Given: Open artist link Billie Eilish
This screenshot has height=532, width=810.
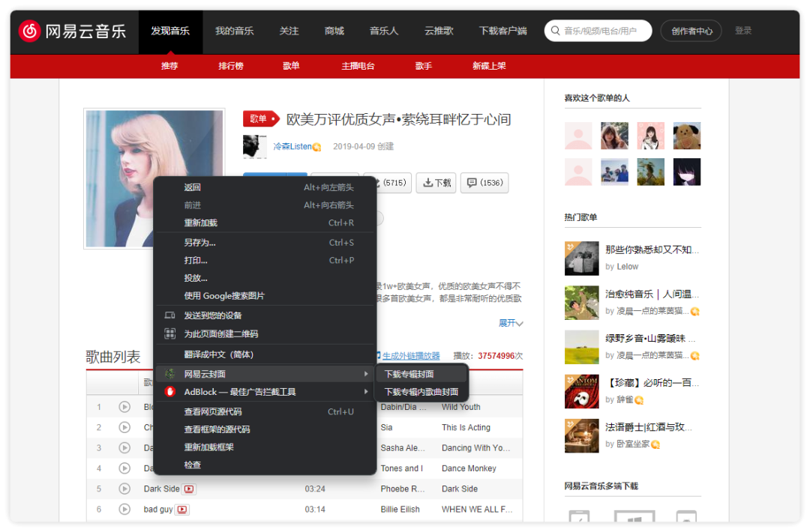Looking at the screenshot, I should pyautogui.click(x=400, y=510).
